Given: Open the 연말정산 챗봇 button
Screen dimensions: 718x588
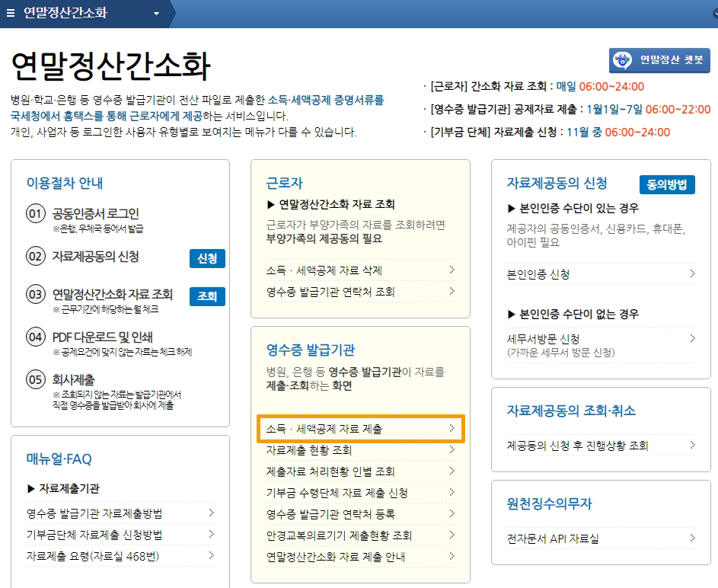Looking at the screenshot, I should click(659, 60).
